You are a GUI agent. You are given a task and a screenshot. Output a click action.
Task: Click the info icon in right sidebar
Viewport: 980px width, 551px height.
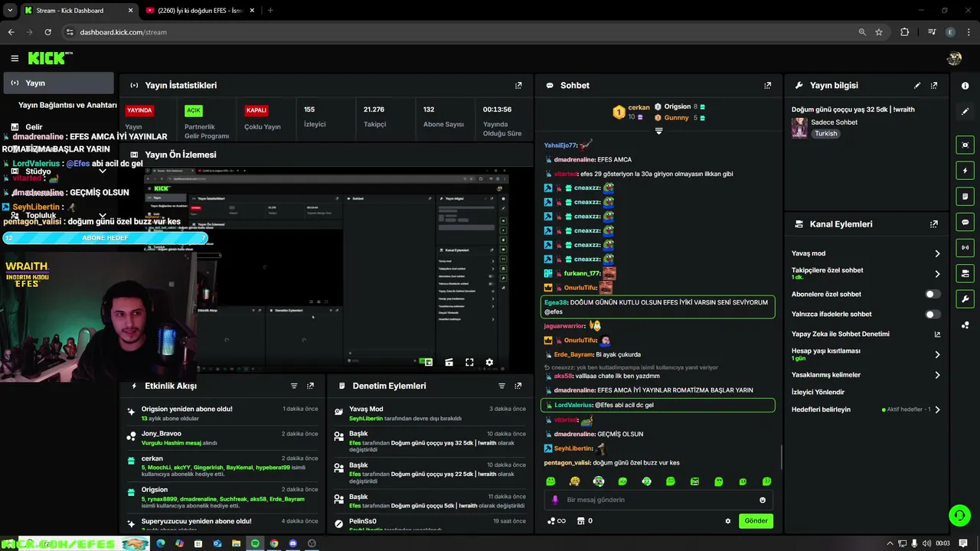click(965, 86)
